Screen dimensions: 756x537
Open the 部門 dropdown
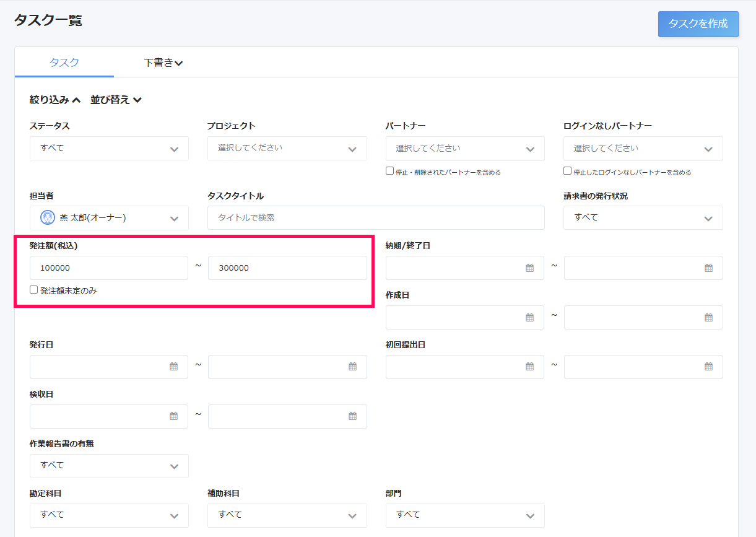tap(465, 515)
